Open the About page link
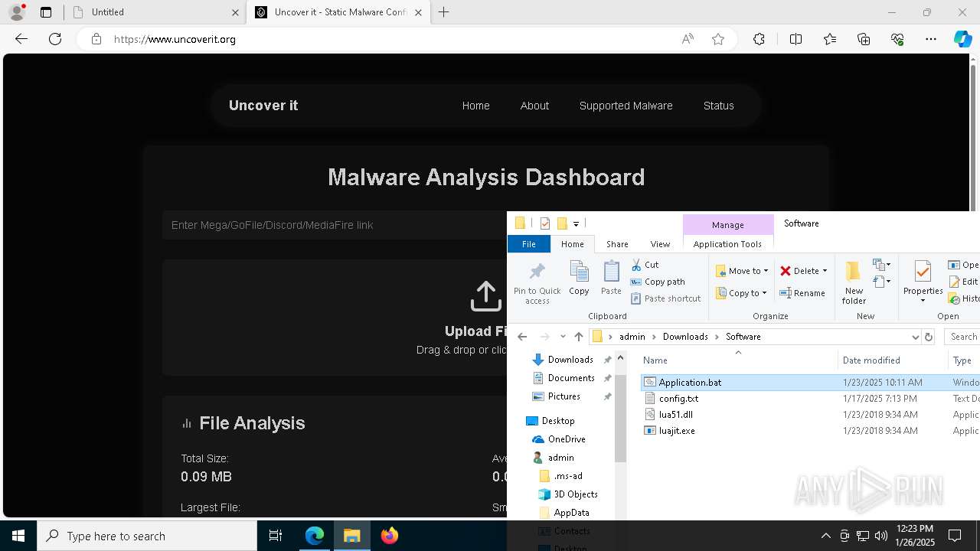 [x=534, y=106]
